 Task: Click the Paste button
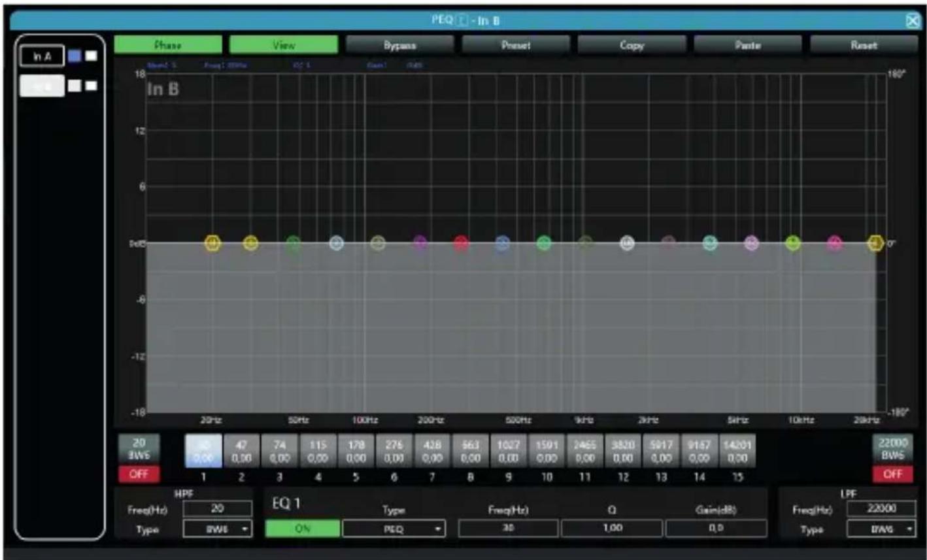[x=747, y=45]
